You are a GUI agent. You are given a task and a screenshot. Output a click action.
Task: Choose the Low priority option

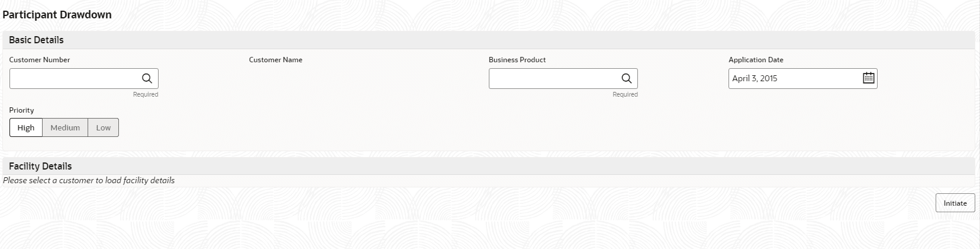[104, 127]
